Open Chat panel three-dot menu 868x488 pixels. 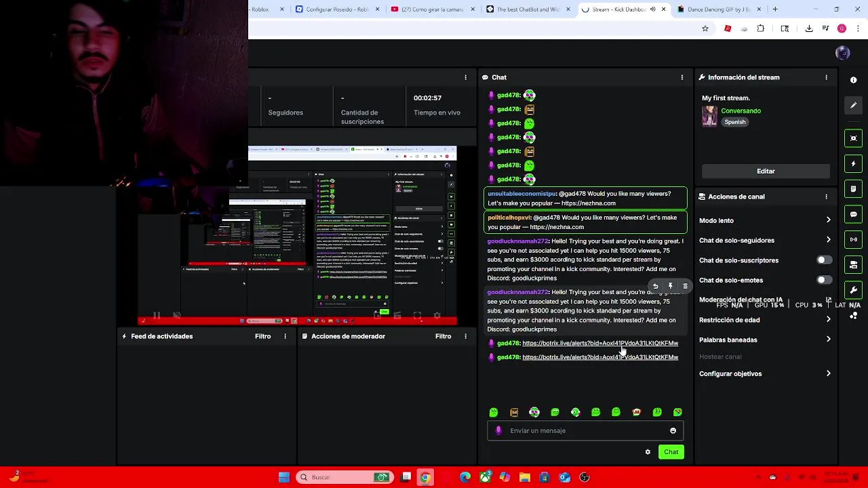coord(682,77)
